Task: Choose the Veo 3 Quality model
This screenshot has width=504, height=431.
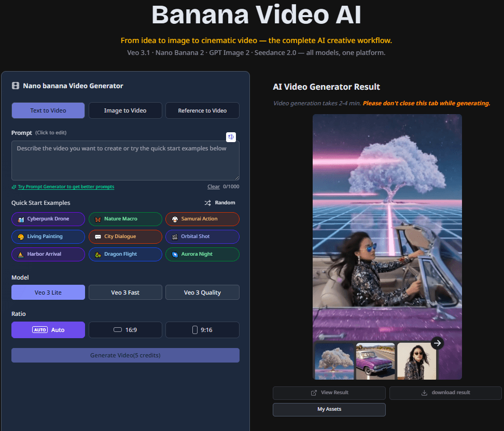Action: pos(203,293)
